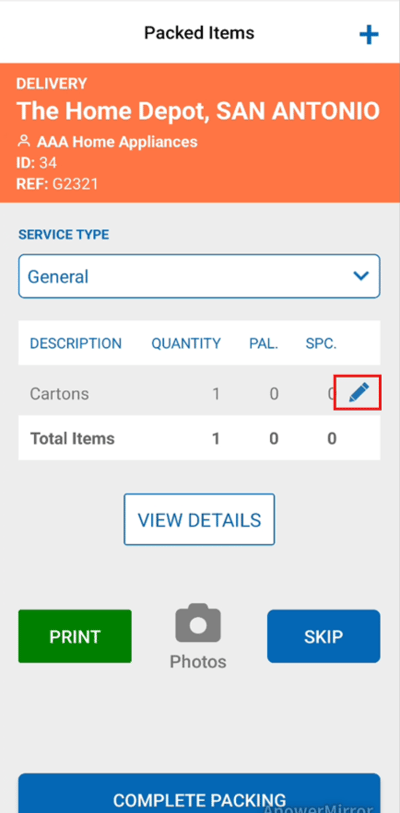Select the Total Items row
400x813 pixels.
[x=199, y=438]
